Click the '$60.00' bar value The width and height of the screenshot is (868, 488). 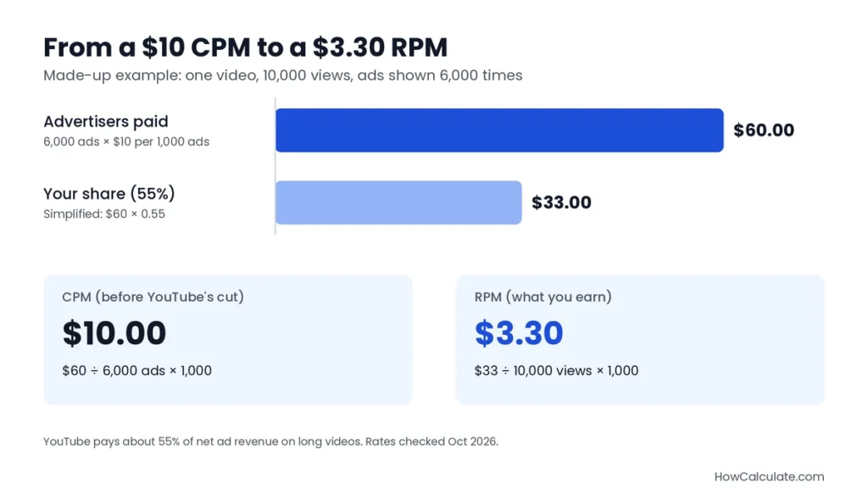pos(764,130)
